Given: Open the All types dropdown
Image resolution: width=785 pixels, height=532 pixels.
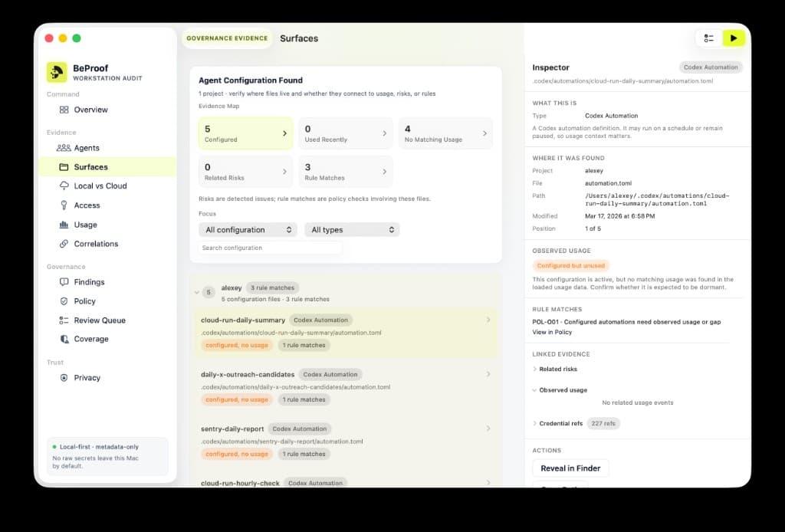Looking at the screenshot, I should [352, 230].
